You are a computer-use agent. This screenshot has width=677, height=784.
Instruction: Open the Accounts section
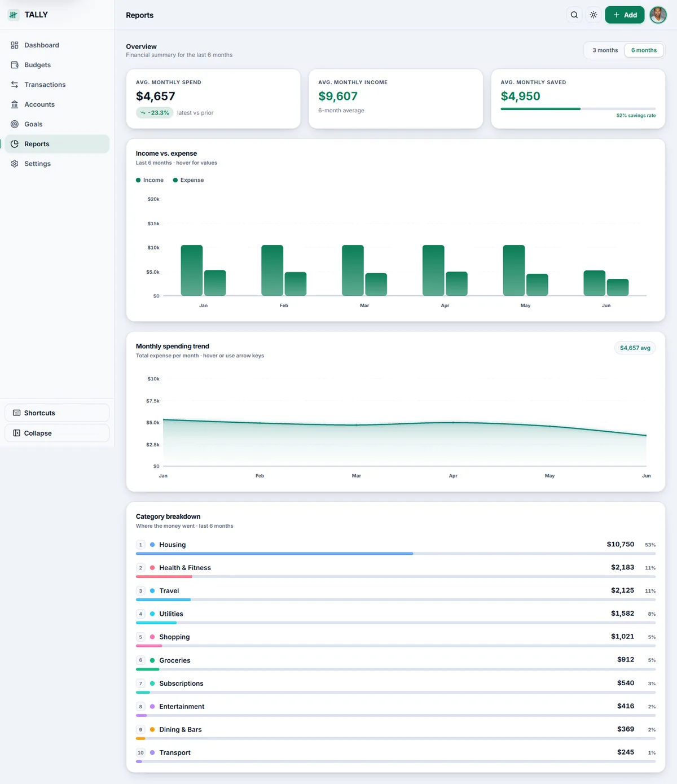click(x=57, y=104)
